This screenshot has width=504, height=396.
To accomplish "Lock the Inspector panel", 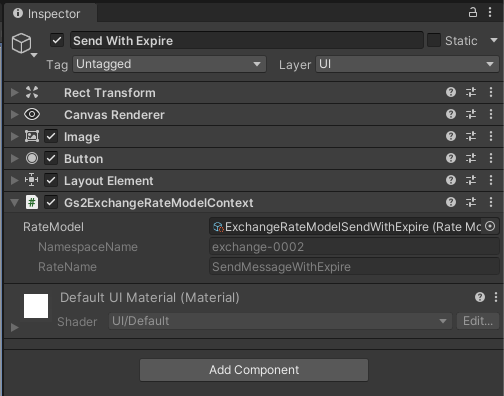I will [x=473, y=13].
